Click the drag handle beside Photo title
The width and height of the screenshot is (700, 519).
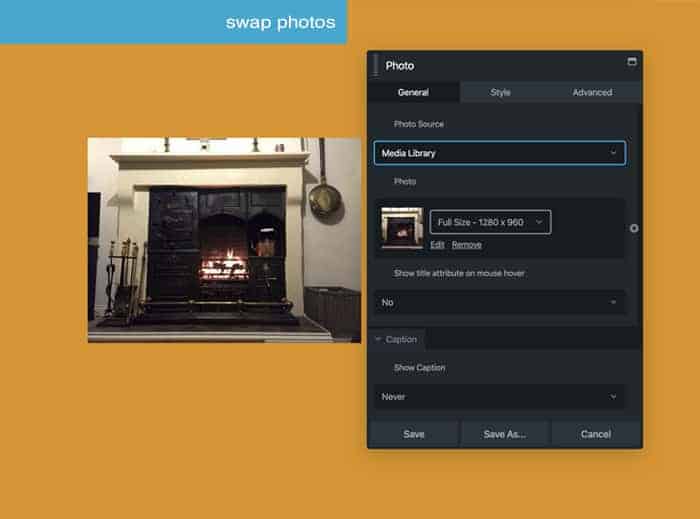(x=376, y=66)
